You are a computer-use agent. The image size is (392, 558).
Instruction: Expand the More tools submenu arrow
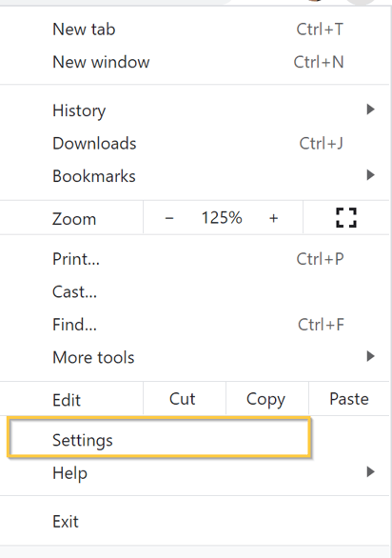[371, 356]
